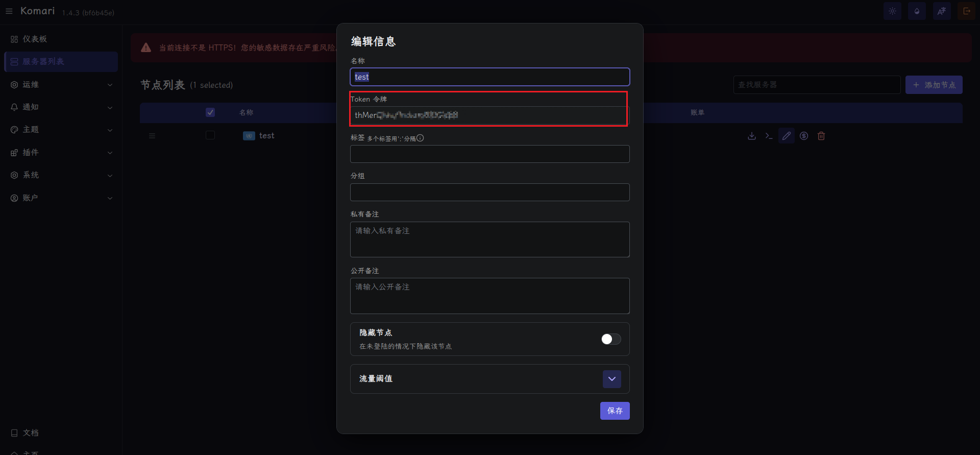Screen dimensions: 980x455
Task: Click the version text 1.4.3 (bf6b45e)
Action: (x=88, y=13)
